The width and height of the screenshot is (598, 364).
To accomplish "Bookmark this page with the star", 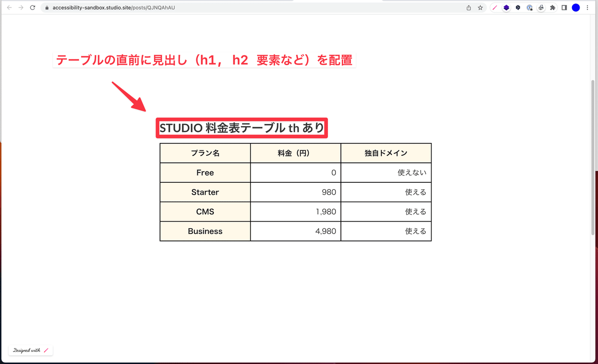I will pos(480,7).
